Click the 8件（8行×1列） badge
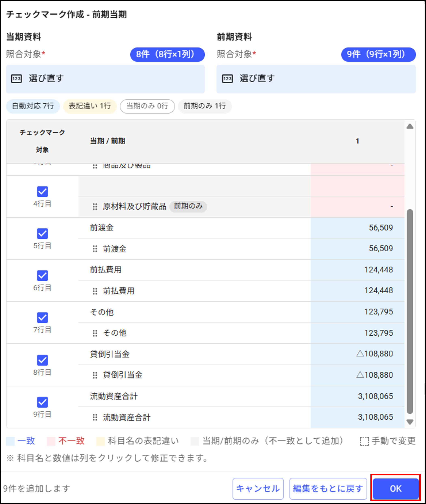426x504 pixels. click(167, 54)
